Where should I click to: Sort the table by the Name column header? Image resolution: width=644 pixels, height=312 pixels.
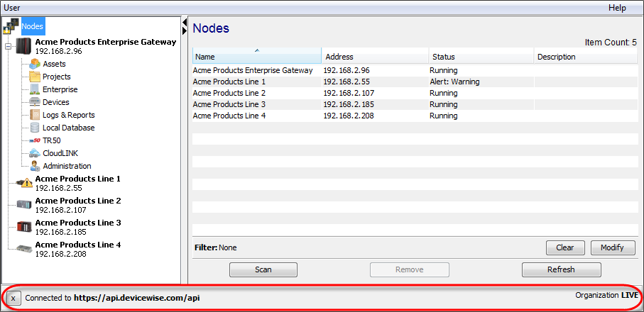256,57
